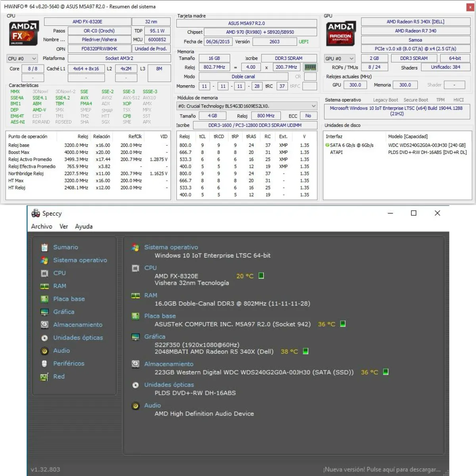The image size is (476, 476).
Task: Select the Audio speaker icon in Speccy
Action: pyautogui.click(x=44, y=351)
